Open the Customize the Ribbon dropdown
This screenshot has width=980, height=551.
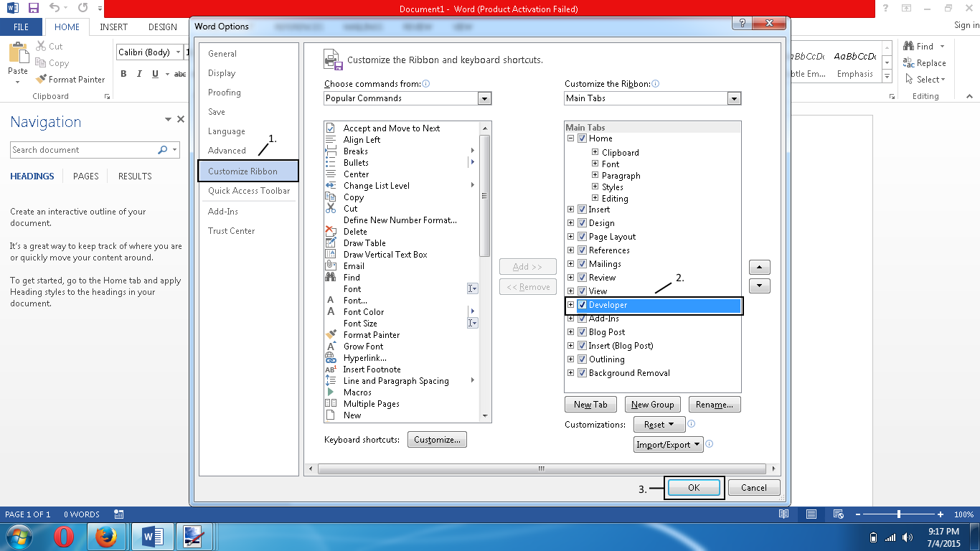(x=734, y=98)
